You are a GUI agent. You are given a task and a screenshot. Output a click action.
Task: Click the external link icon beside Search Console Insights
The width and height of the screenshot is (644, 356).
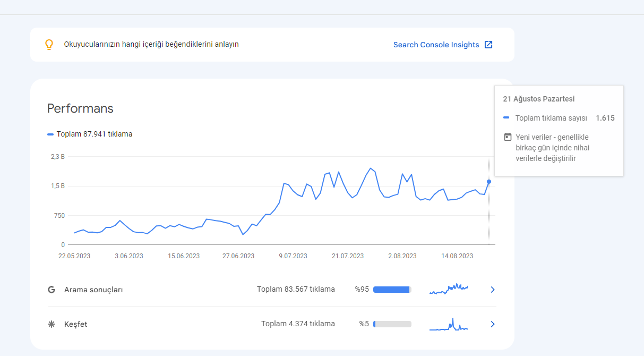coord(488,45)
